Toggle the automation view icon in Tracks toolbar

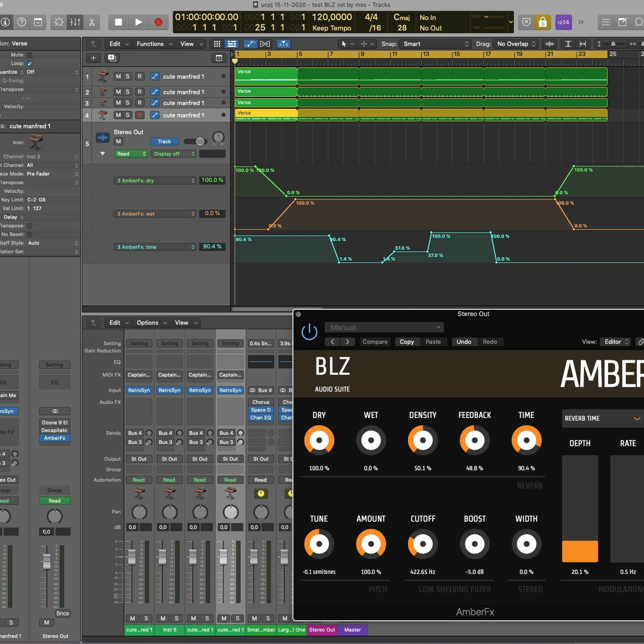tap(250, 44)
